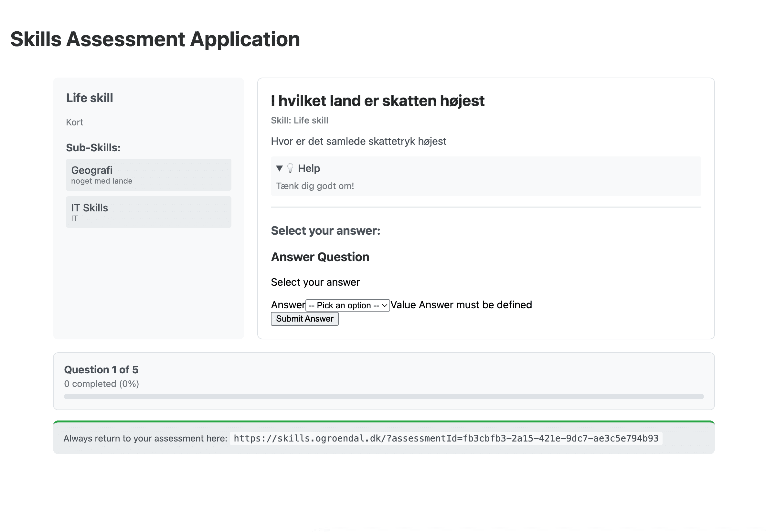This screenshot has height=532, width=766.
Task: Select the Geografi sub-skill card
Action: (x=148, y=175)
